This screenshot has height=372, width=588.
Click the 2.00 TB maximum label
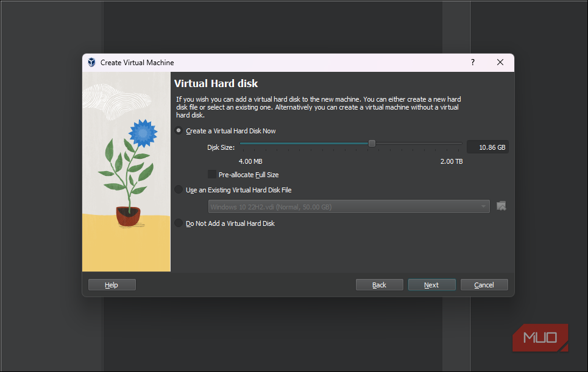coord(452,161)
